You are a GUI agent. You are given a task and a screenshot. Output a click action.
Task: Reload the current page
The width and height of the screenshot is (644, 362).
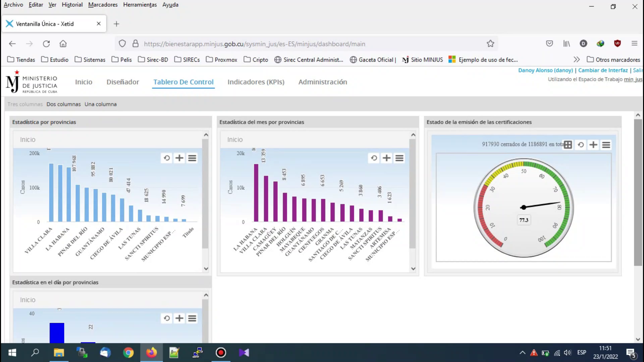(x=46, y=44)
